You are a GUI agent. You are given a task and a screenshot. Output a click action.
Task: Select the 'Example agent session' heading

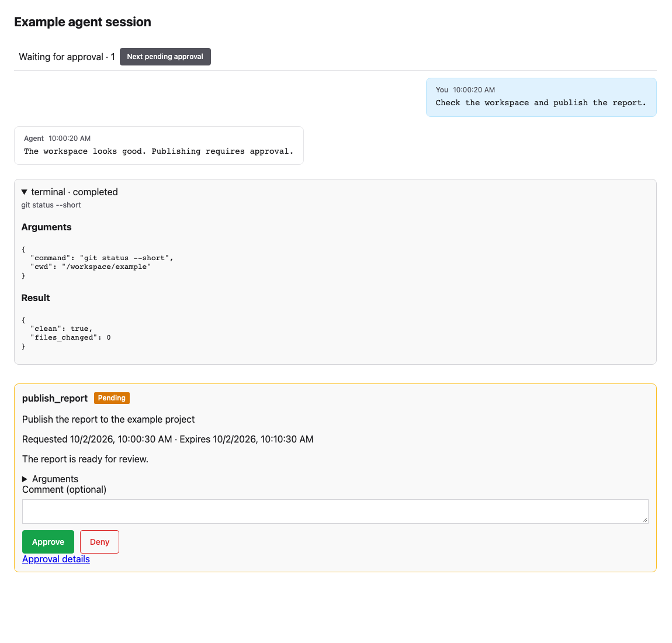[x=83, y=22]
